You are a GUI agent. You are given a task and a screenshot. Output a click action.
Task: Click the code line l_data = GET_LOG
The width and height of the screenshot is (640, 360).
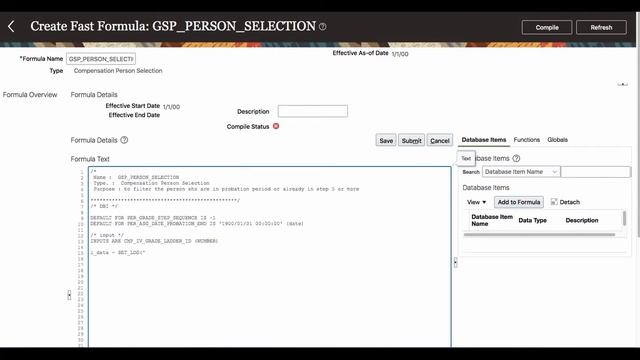click(x=118, y=253)
